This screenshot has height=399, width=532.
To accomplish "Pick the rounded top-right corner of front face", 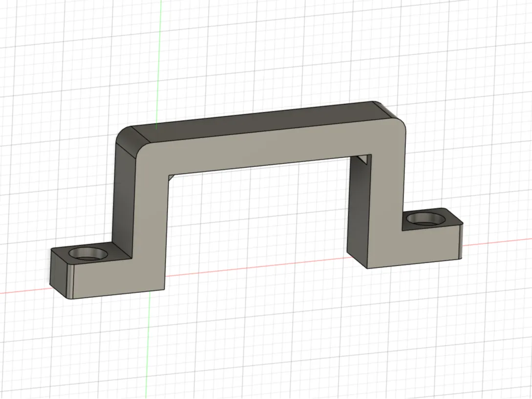I will [401, 126].
